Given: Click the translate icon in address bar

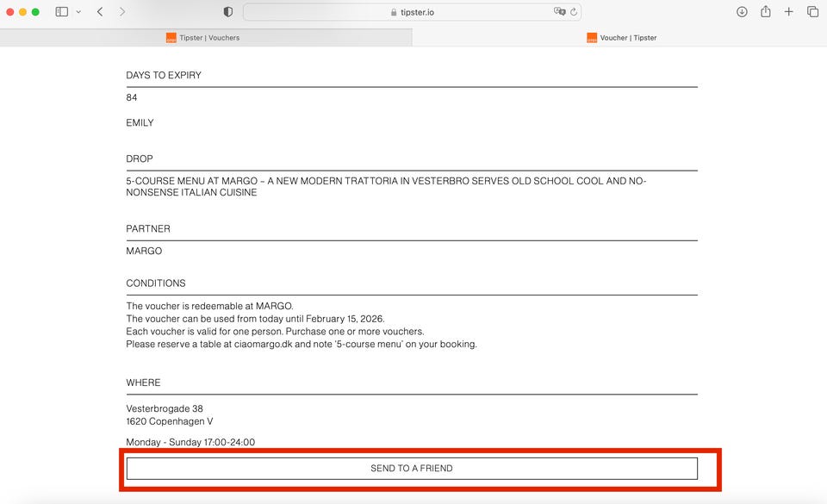Looking at the screenshot, I should 559,11.
